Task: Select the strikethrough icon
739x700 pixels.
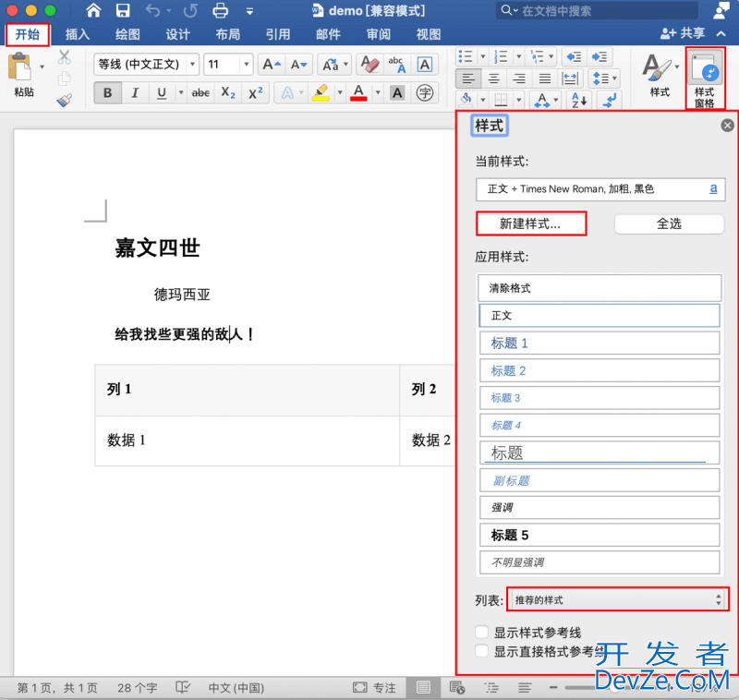Action: [x=202, y=92]
